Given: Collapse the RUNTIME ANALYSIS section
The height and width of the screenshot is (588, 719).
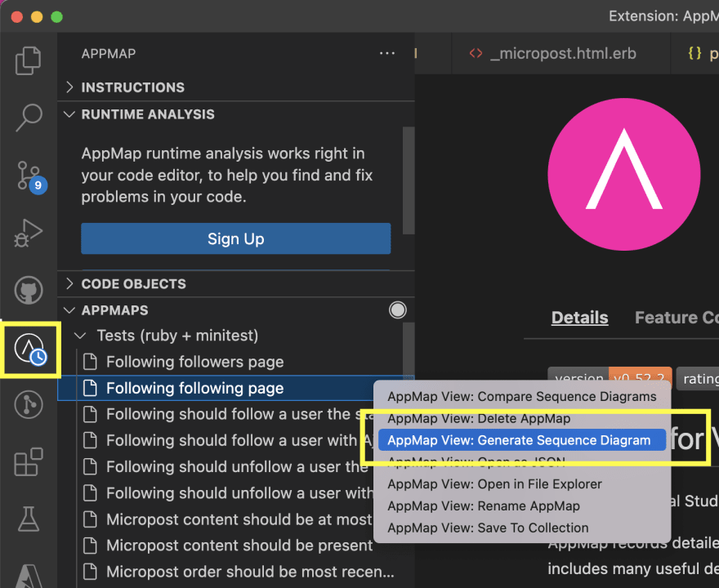Looking at the screenshot, I should point(235,114).
